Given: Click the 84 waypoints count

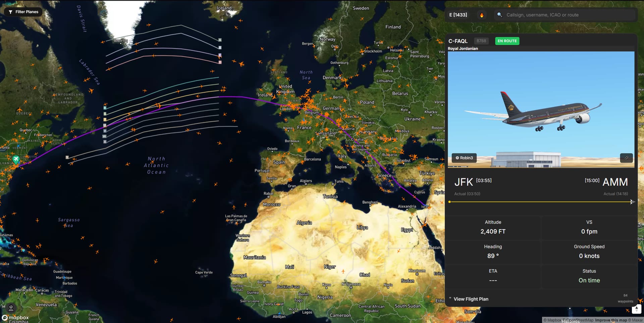Looking at the screenshot, I should click(x=626, y=298).
